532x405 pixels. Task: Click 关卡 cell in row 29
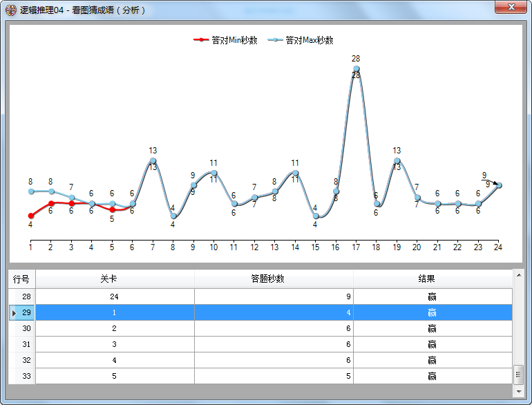[115, 312]
